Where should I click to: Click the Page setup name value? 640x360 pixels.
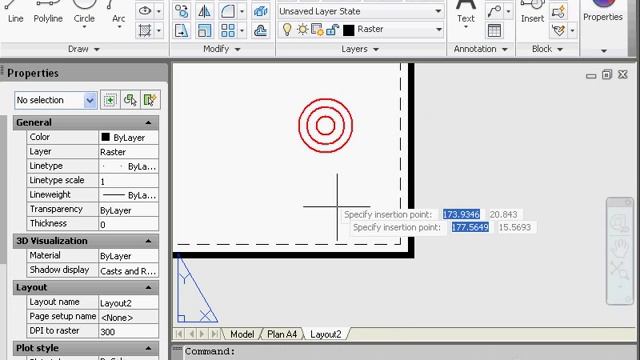(x=129, y=317)
